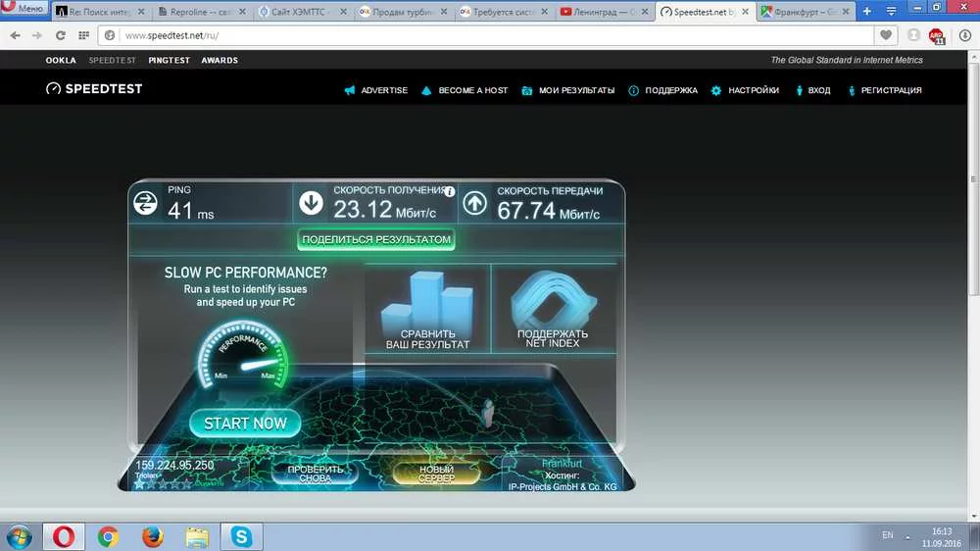Screen dimensions: 980x551
Task: Show hidden tray icons arrow
Action: tap(907, 537)
